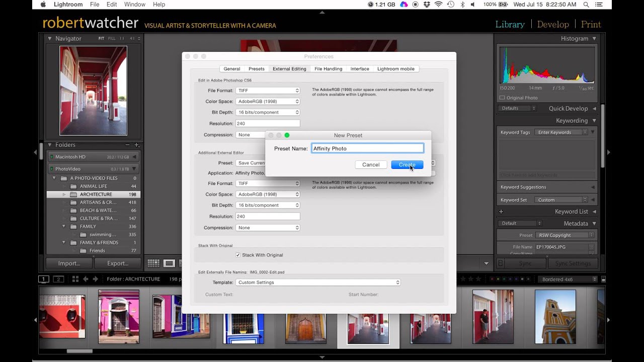
Task: Open Spotlight search in menu bar
Action: (x=586, y=5)
